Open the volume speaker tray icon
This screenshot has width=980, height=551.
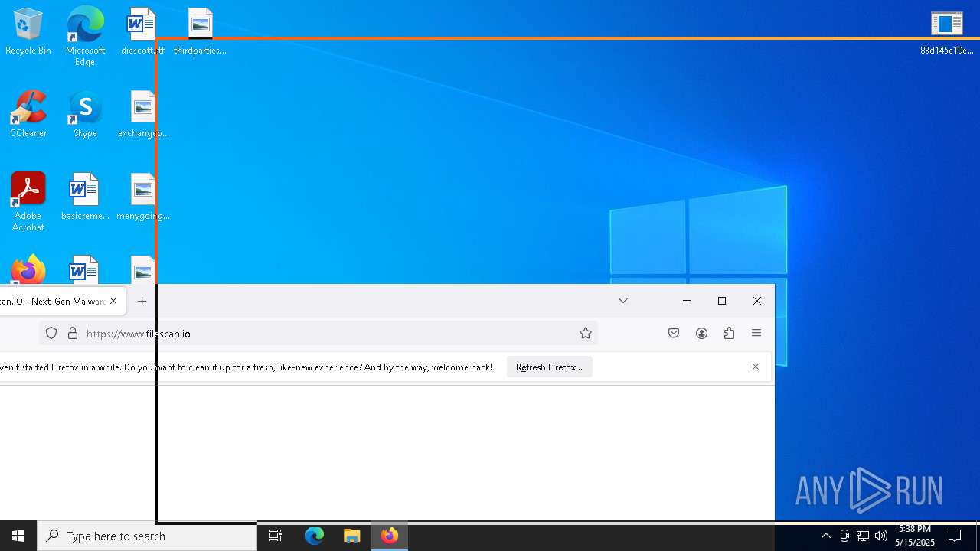881,536
